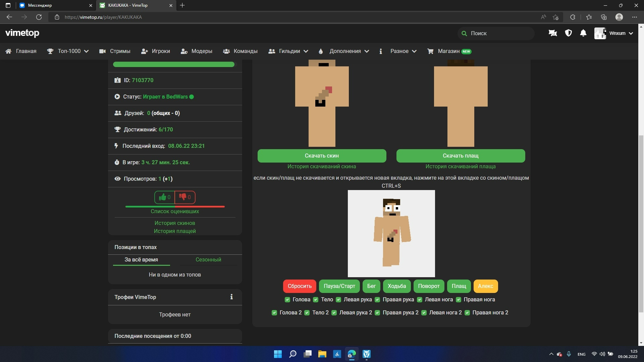Switch to the Сезонный tab
The image size is (644, 362).
click(208, 260)
